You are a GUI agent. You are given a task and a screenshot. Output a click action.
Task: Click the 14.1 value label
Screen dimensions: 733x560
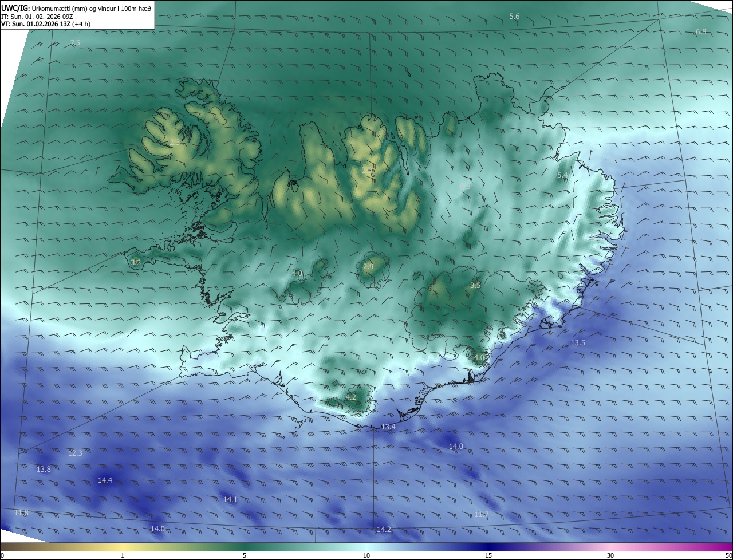pos(230,500)
